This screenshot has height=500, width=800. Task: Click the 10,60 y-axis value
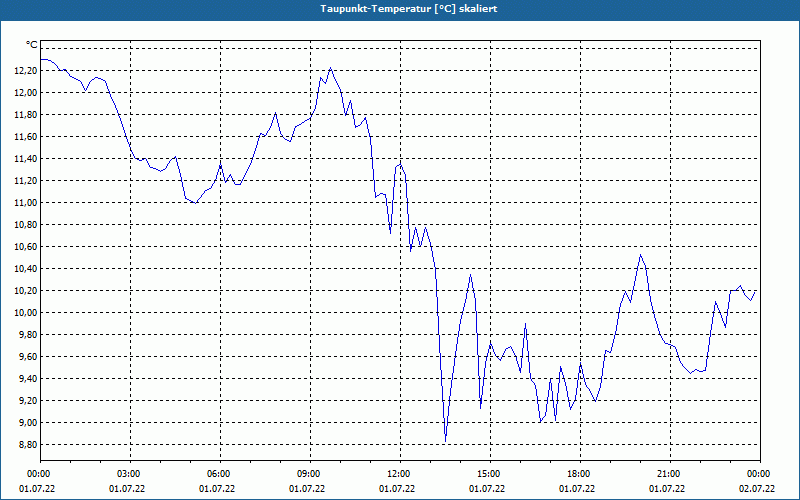[x=26, y=246]
